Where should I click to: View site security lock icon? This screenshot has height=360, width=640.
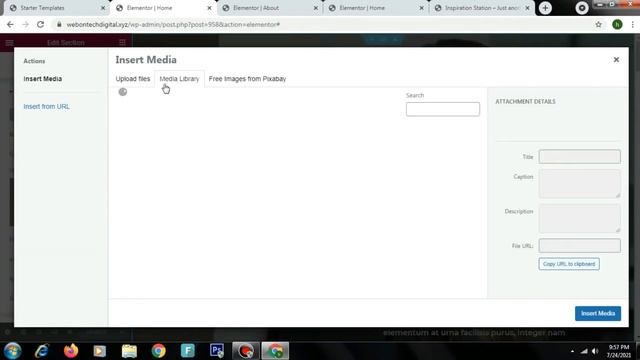59,24
